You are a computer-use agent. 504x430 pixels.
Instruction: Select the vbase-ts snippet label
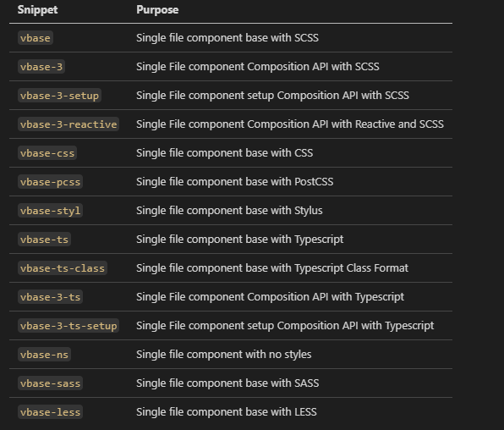coord(44,240)
